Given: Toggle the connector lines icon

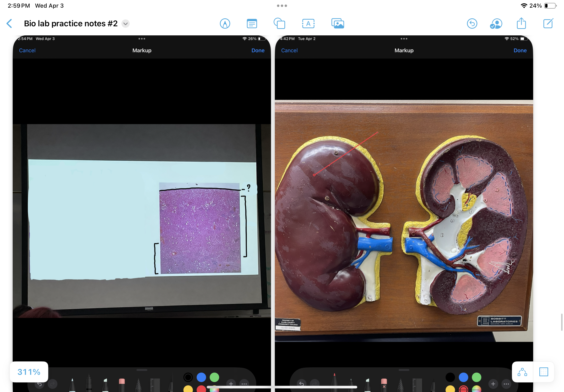Looking at the screenshot, I should 522,372.
